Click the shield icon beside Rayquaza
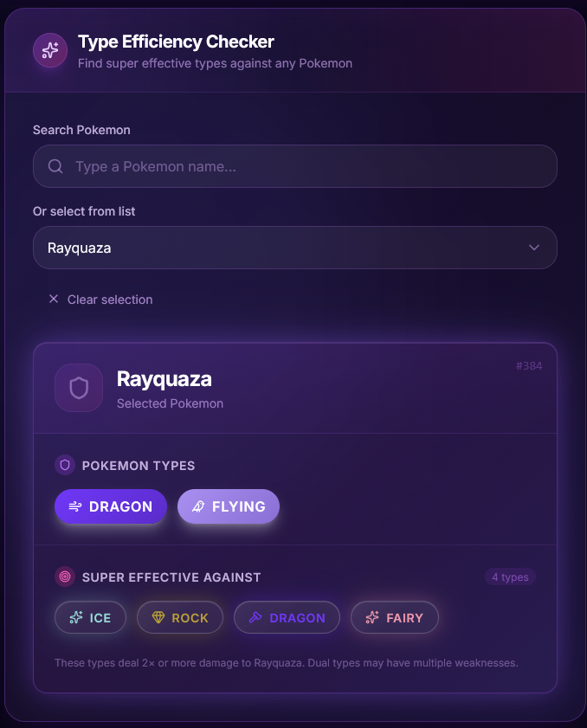 [79, 388]
